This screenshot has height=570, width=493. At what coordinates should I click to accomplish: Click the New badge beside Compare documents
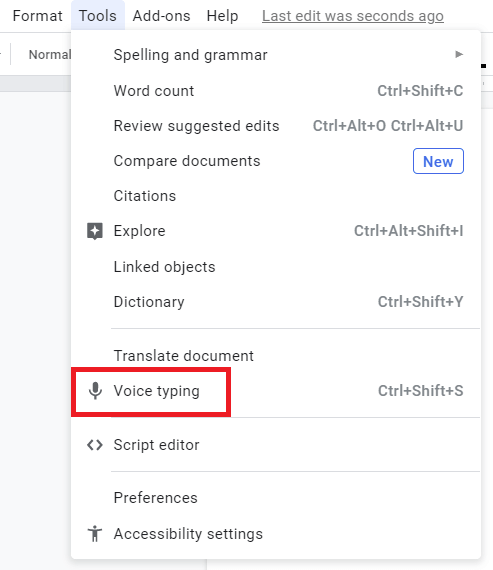438,161
